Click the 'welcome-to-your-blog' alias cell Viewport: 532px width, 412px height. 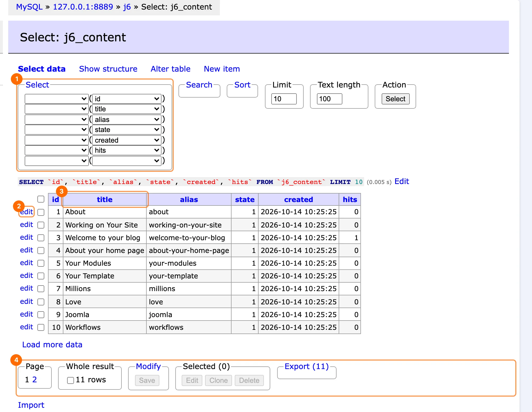189,238
